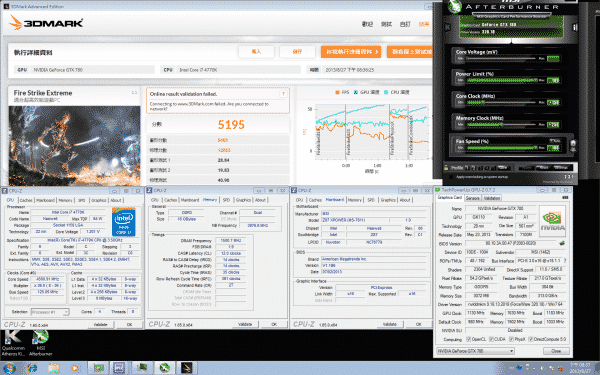The image size is (600, 375).
Task: Click Validate in the first CPU-Z window
Action: click(101, 324)
